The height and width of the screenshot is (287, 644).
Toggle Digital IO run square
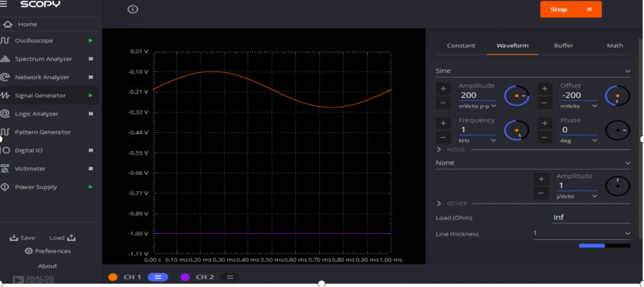(x=90, y=150)
